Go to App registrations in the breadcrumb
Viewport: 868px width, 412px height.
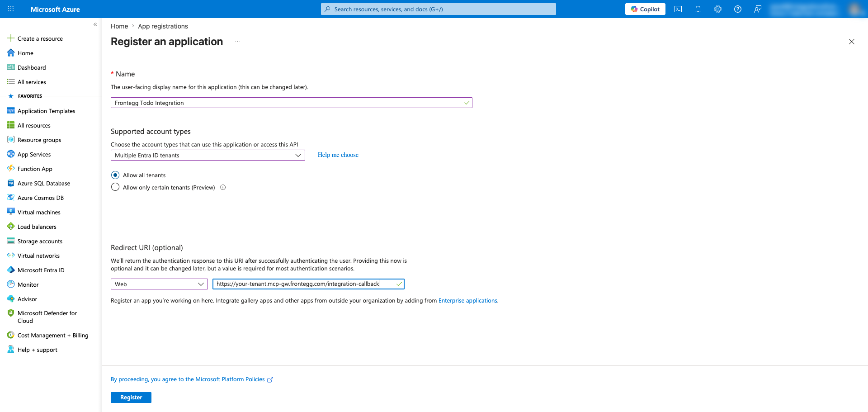click(163, 26)
